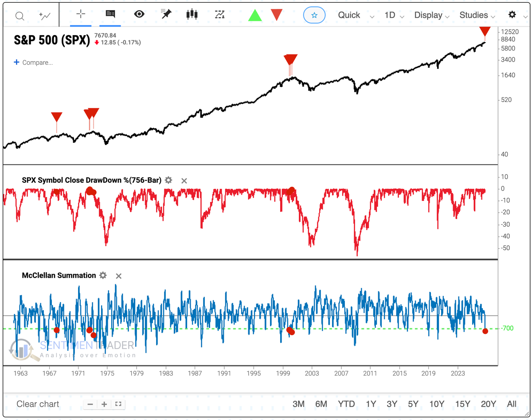The height and width of the screenshot is (420, 532).
Task: Click the add-comparison line chart icon
Action: (x=45, y=16)
